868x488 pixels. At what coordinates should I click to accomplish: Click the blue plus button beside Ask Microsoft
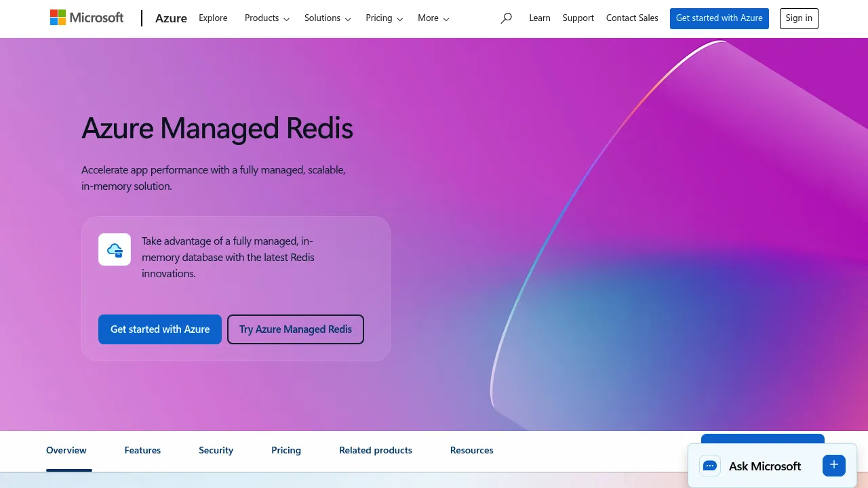[x=834, y=465]
